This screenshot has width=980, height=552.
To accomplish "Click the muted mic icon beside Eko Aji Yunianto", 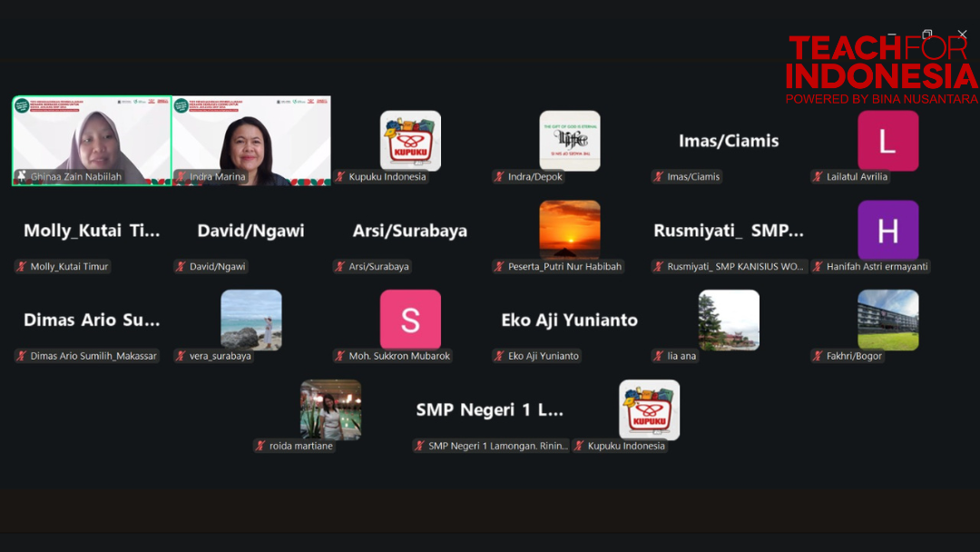I will click(x=499, y=356).
